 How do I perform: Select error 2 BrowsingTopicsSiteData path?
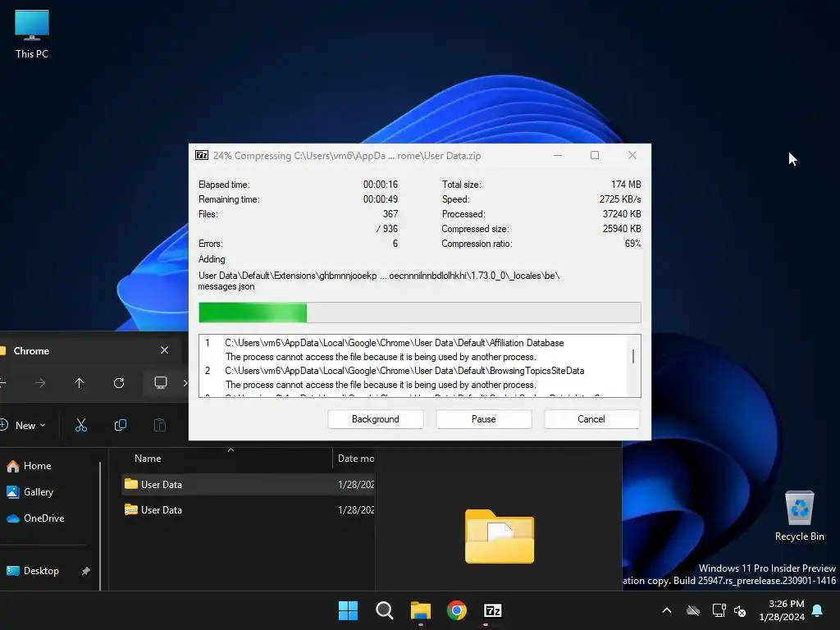point(404,371)
